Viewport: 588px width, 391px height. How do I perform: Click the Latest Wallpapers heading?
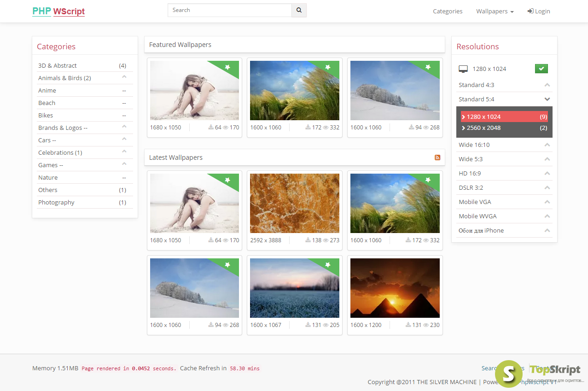tap(176, 158)
